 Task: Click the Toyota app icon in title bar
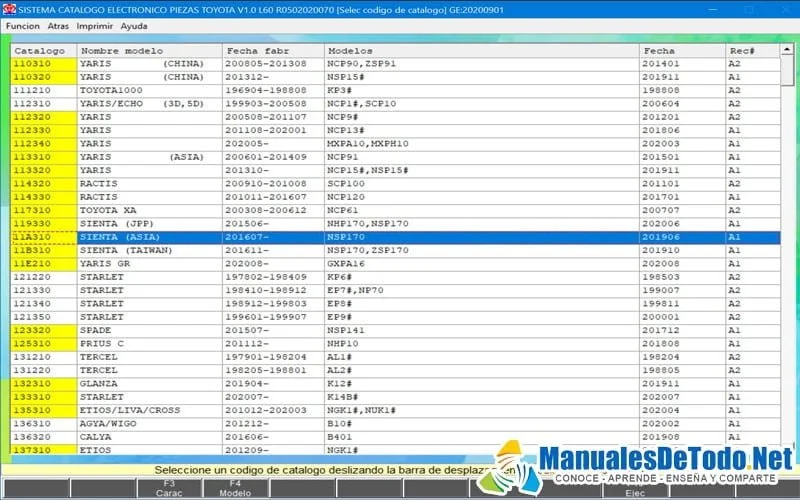tap(9, 10)
